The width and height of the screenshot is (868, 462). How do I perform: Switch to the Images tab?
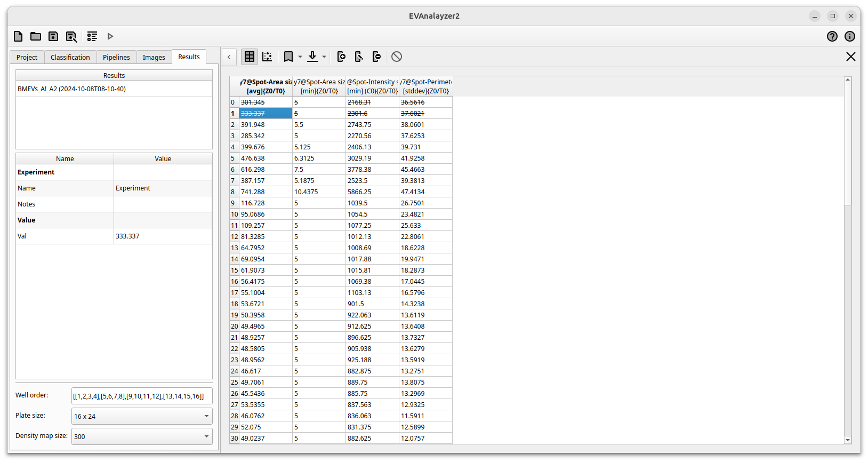pos(154,57)
